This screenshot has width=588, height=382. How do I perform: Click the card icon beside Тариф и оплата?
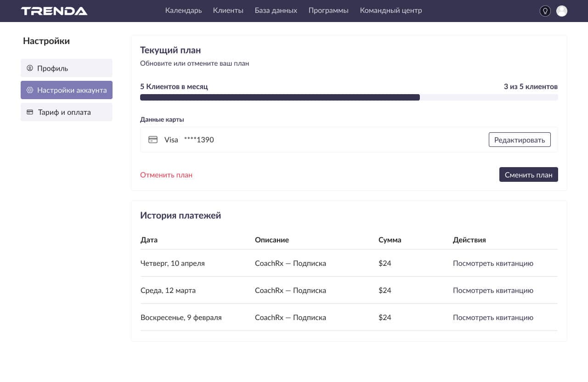(x=30, y=112)
